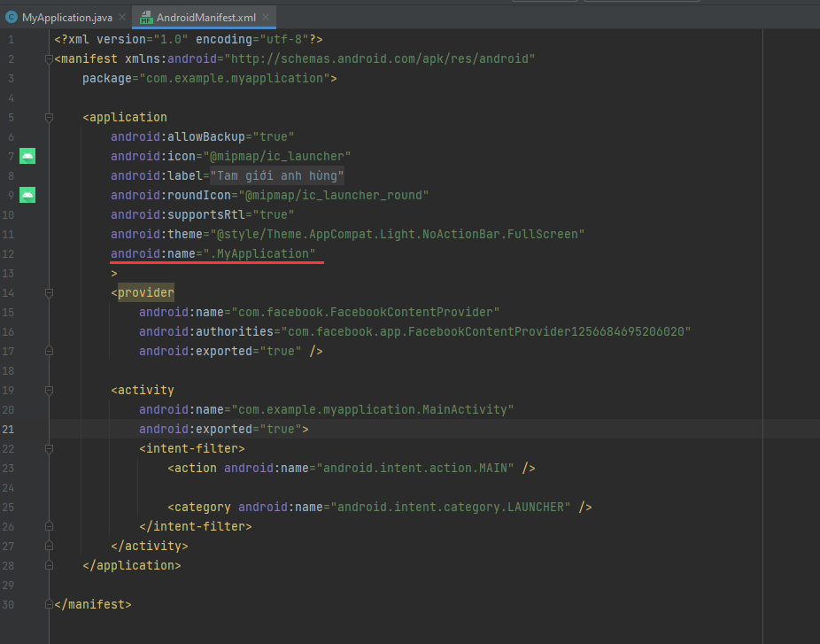Click line number 21 in the gutter
The height and width of the screenshot is (644, 820).
(x=8, y=430)
